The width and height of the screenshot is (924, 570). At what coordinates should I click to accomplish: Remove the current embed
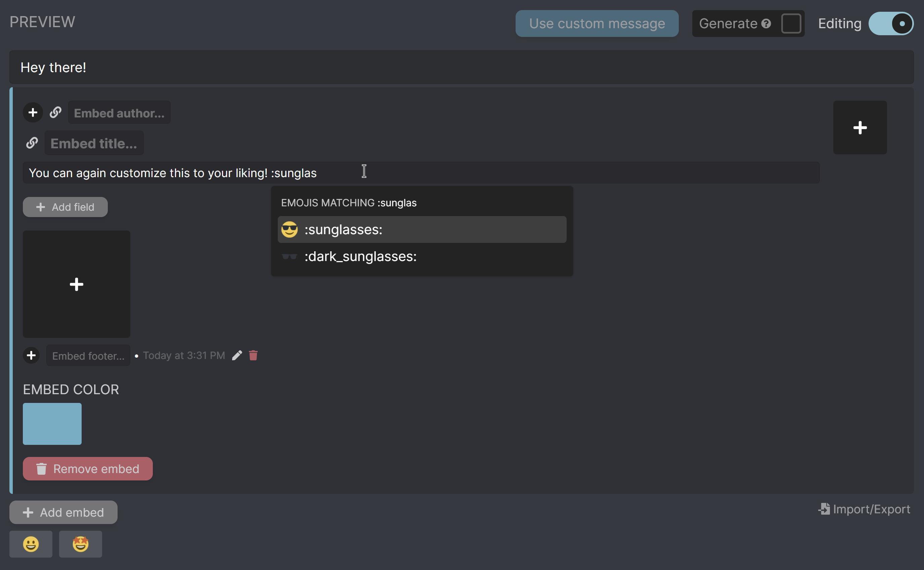(88, 469)
